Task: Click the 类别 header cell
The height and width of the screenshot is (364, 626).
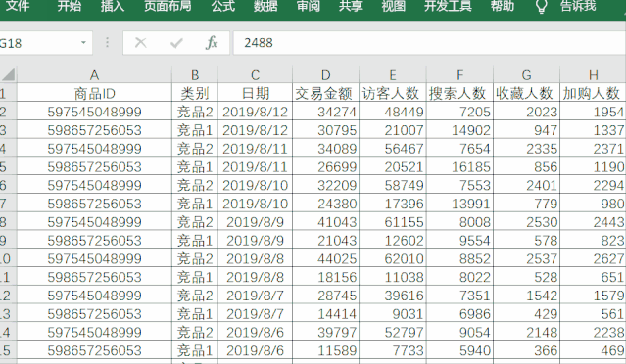Action: 195,93
